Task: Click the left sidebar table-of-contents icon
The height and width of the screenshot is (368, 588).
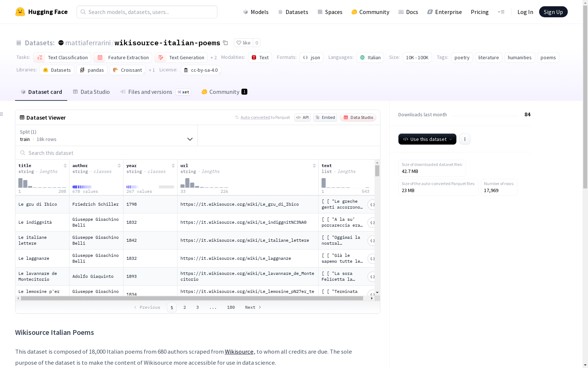Action: (x=2, y=114)
